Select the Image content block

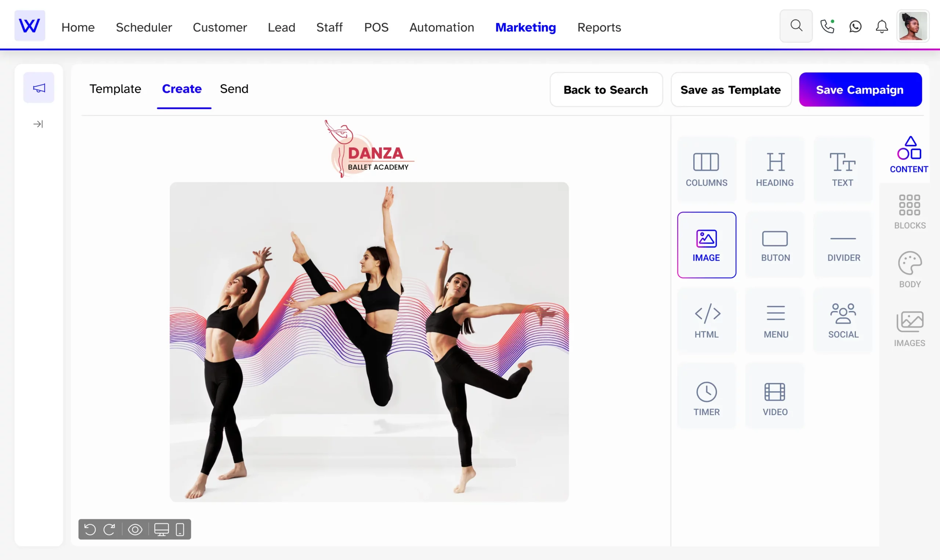click(706, 244)
